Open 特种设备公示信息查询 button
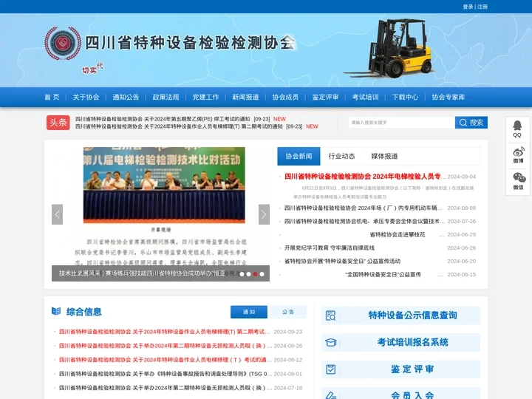Screen dimensions: 532x399 (x=400, y=316)
